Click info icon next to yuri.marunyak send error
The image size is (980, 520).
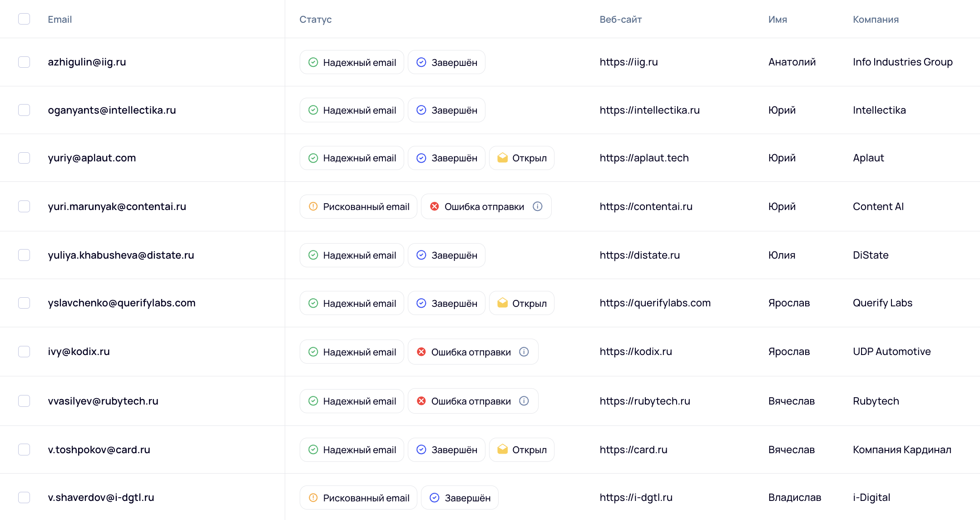click(537, 206)
